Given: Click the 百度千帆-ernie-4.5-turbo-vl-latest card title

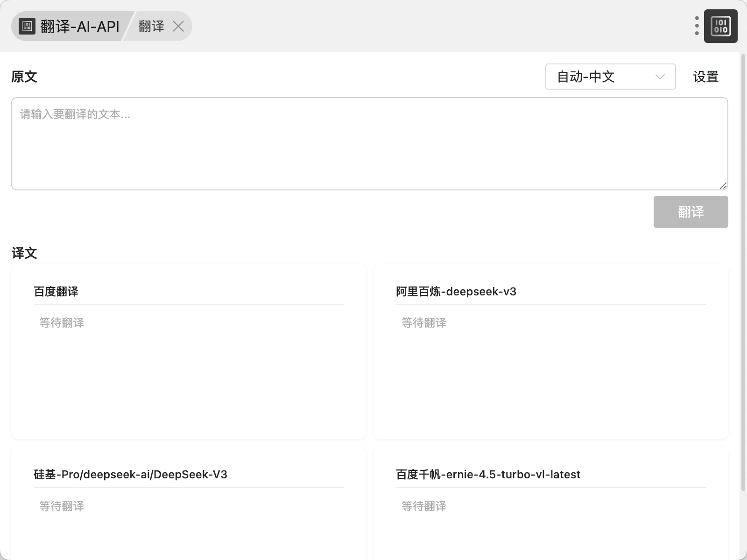Looking at the screenshot, I should click(488, 475).
